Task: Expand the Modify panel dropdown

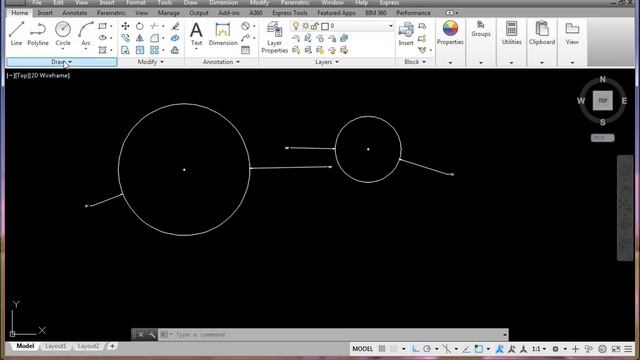Action: [x=151, y=62]
